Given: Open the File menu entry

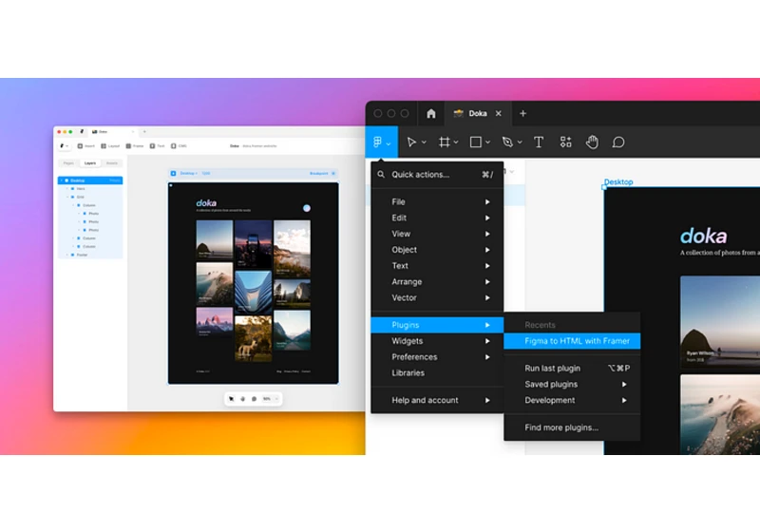Looking at the screenshot, I should tap(437, 201).
